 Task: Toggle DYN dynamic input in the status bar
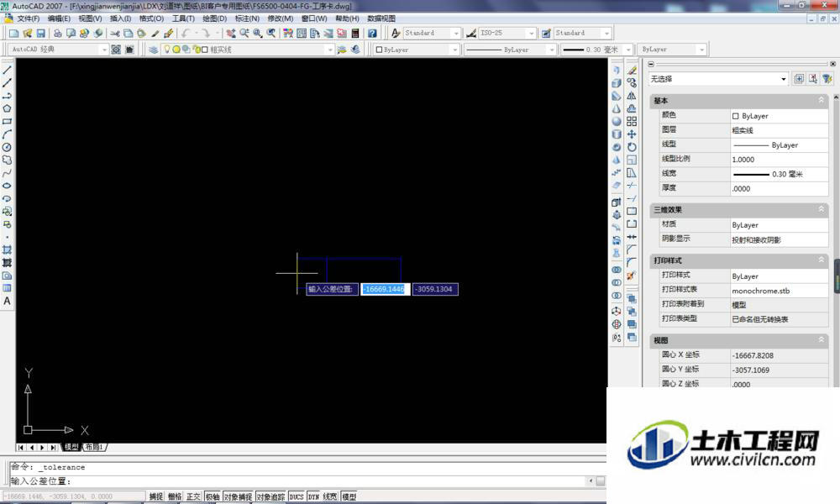[x=313, y=497]
